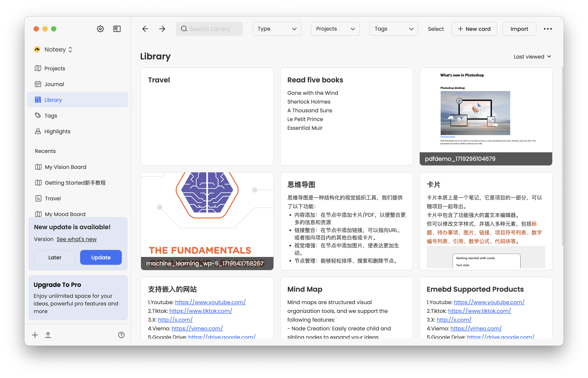
Task: Open the Noteey workspace switcher
Action: point(53,49)
